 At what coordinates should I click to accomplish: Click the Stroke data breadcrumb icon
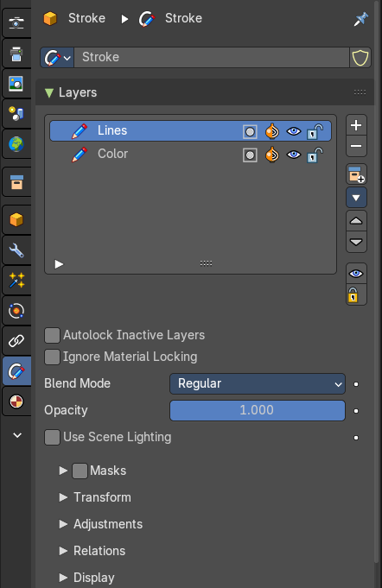click(147, 18)
